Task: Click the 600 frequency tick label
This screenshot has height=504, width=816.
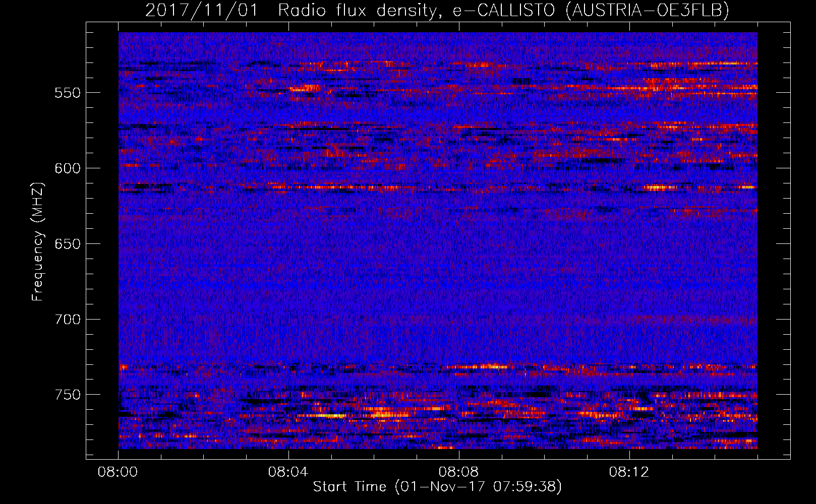Action: pyautogui.click(x=68, y=168)
